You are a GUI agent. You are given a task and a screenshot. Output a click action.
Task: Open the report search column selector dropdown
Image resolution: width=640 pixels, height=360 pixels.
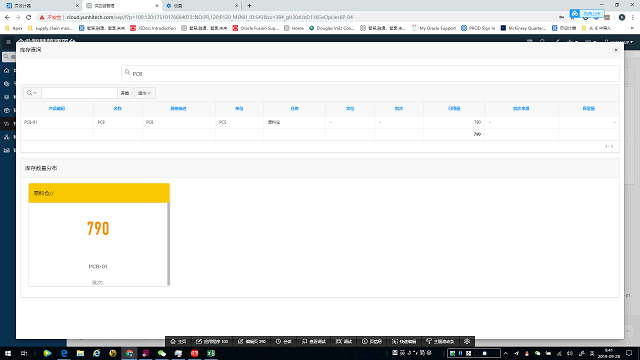(x=32, y=93)
